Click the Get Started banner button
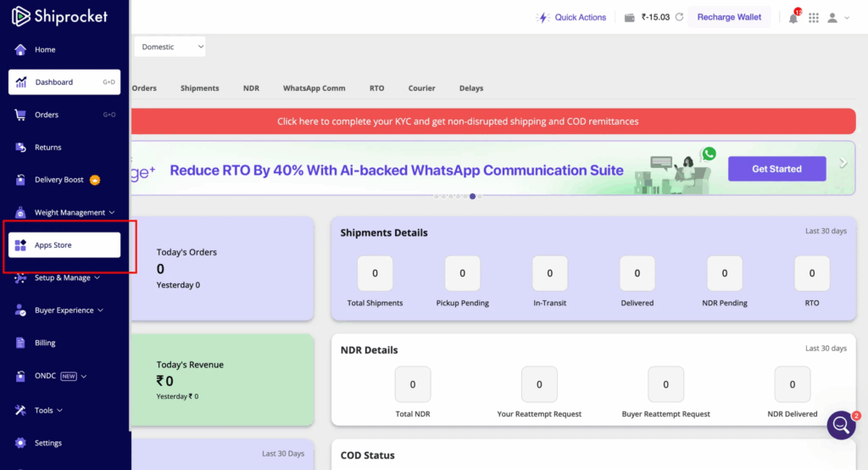 (x=776, y=169)
